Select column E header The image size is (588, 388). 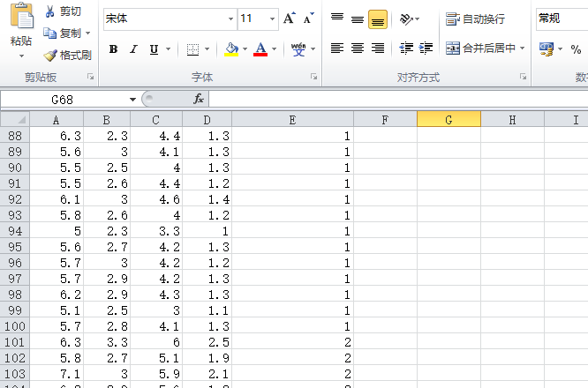pos(292,120)
